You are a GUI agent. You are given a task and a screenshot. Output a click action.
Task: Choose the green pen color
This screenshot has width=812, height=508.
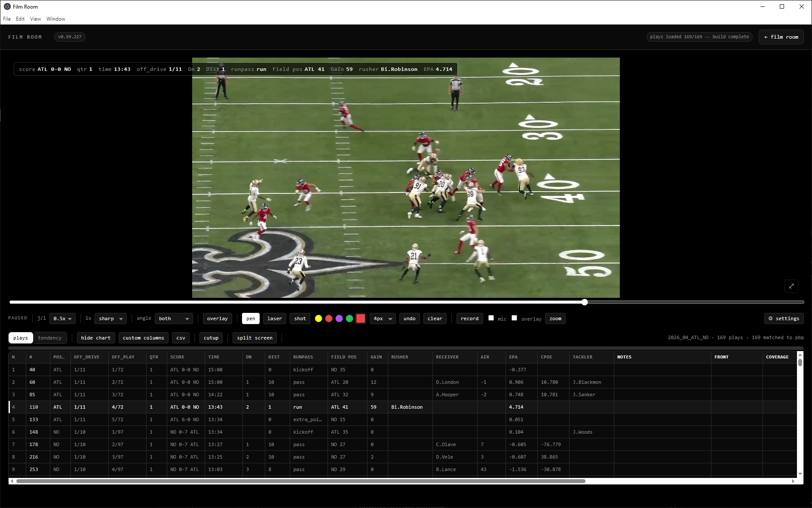point(349,318)
